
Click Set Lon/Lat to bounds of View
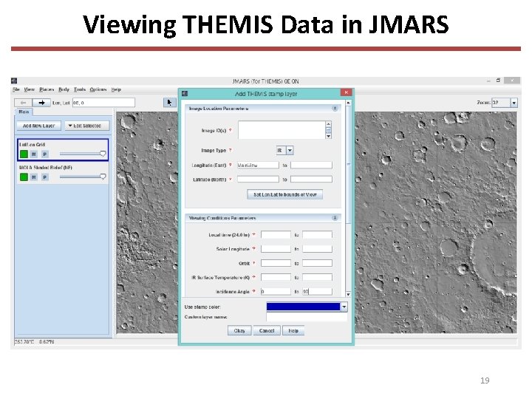click(285, 194)
